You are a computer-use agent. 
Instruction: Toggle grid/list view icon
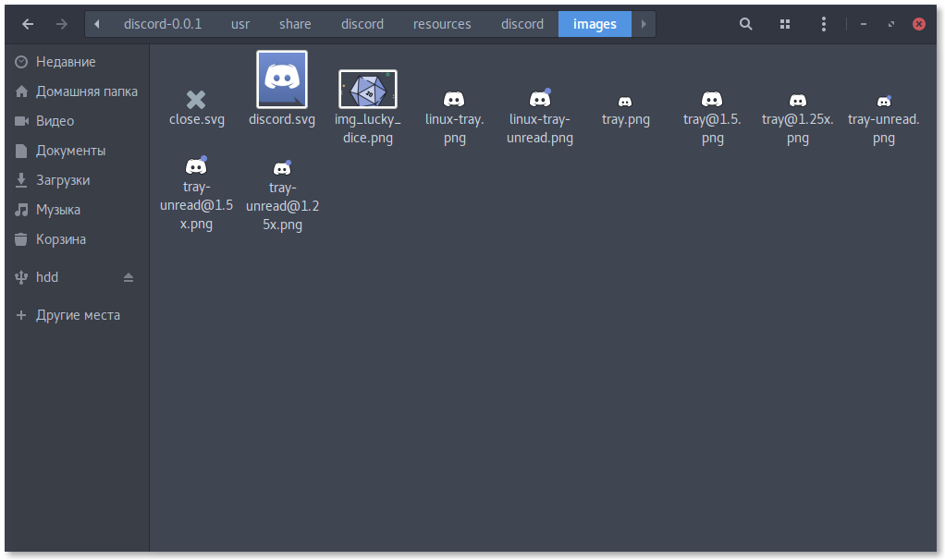click(x=785, y=24)
